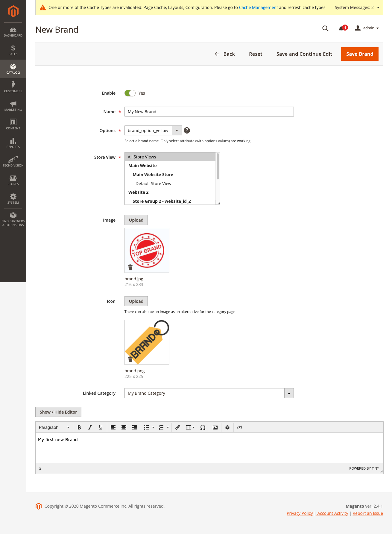
Task: Select All Store Views option
Action: point(170,157)
